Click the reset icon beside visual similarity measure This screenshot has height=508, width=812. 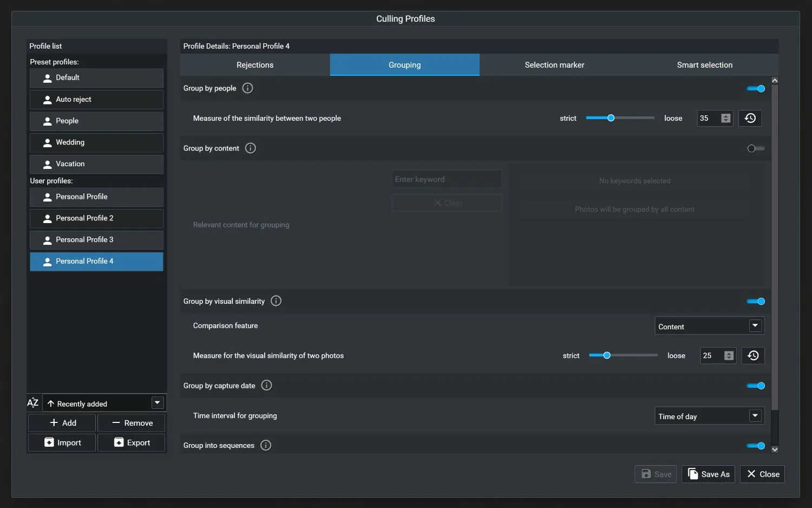753,355
